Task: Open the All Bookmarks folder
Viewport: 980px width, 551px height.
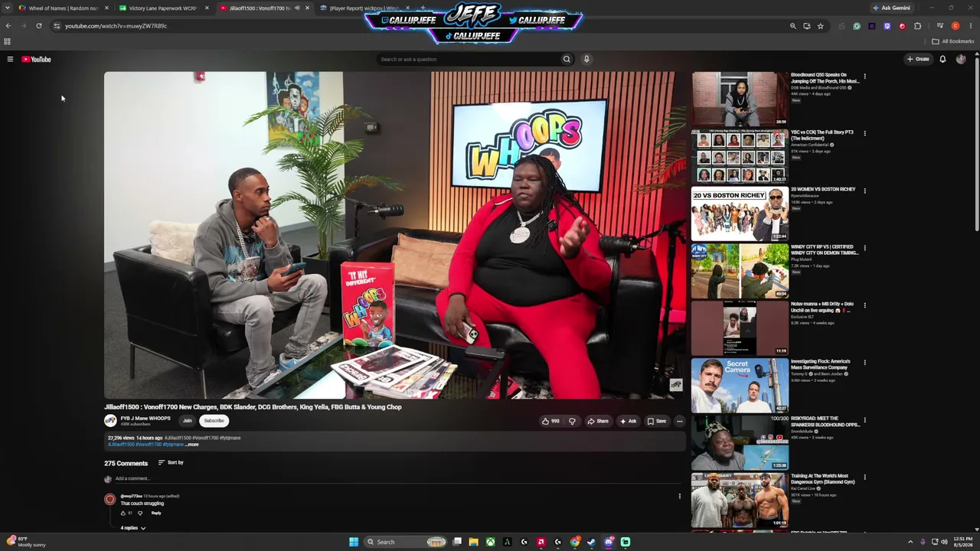Action: pyautogui.click(x=953, y=41)
